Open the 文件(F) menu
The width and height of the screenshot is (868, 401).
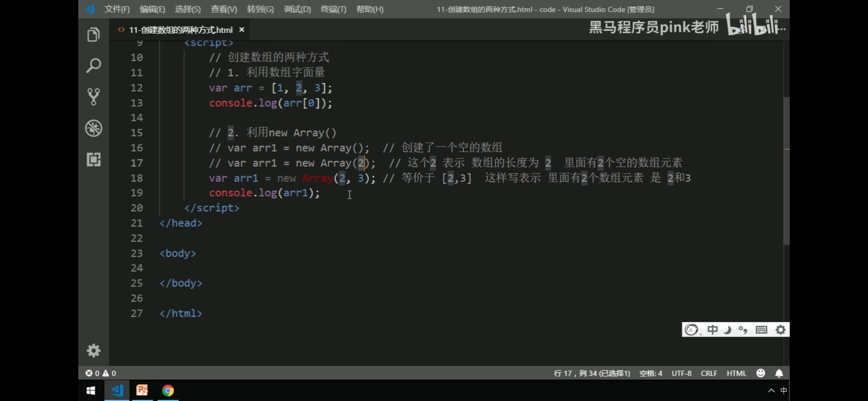click(x=117, y=9)
